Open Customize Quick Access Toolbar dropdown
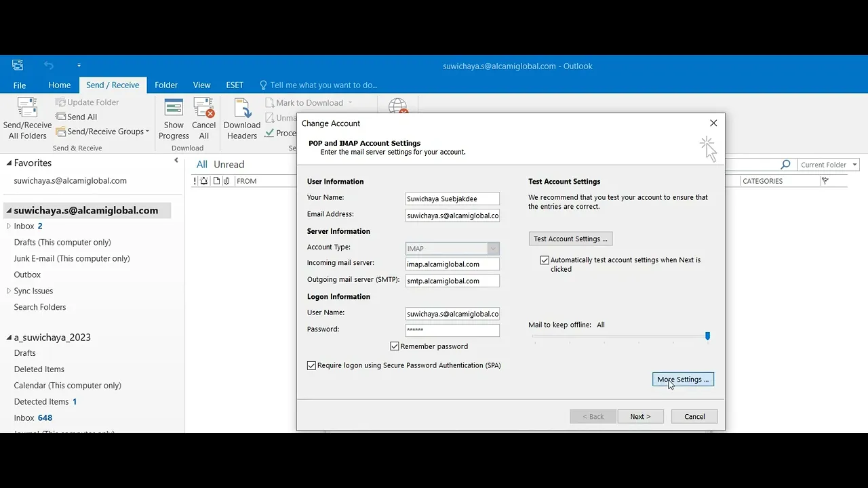 (79, 66)
